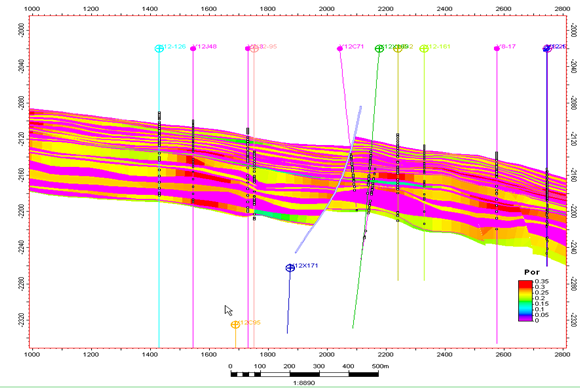Click the black-and-white distance scale bar

[304, 374]
